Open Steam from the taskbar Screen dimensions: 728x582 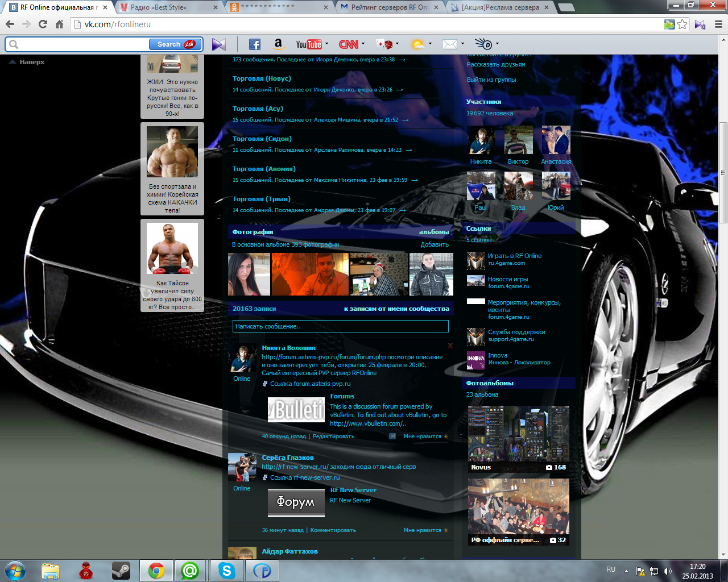click(x=121, y=571)
